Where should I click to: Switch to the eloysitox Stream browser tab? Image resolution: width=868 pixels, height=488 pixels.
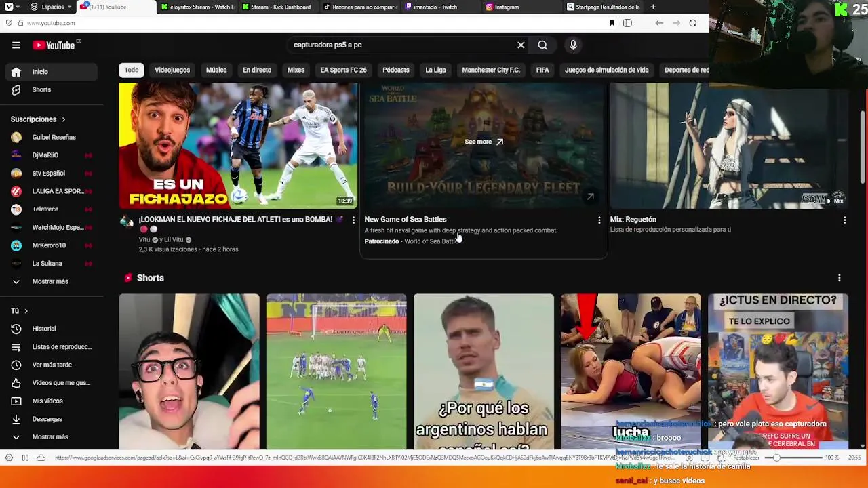coord(198,7)
